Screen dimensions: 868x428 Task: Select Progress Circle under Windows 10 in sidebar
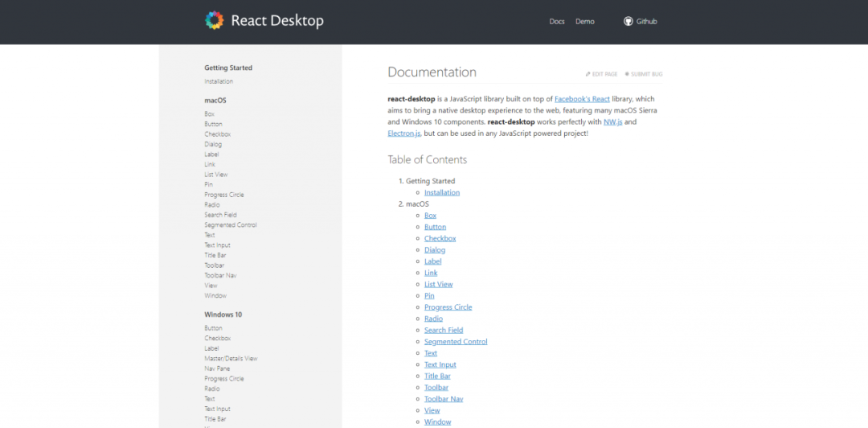pyautogui.click(x=223, y=379)
